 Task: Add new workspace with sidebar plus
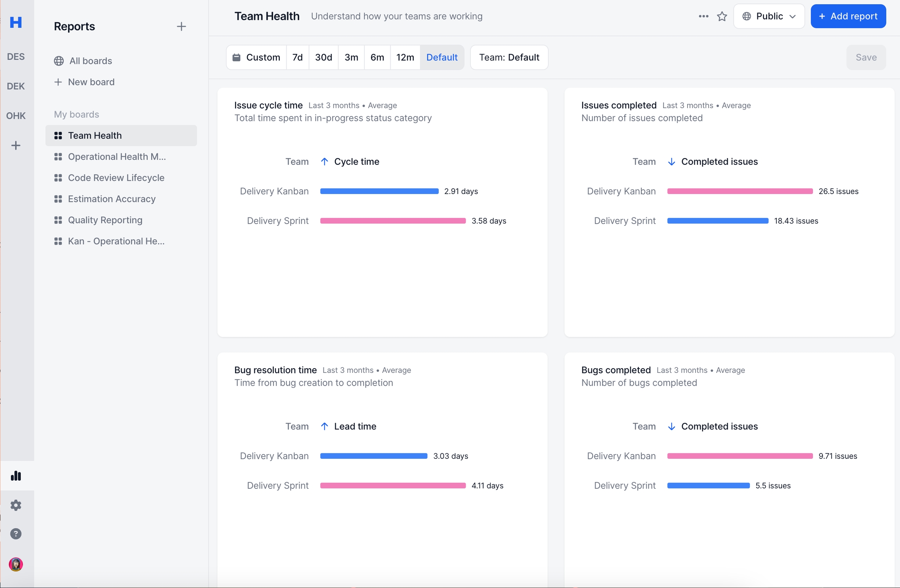point(16,146)
